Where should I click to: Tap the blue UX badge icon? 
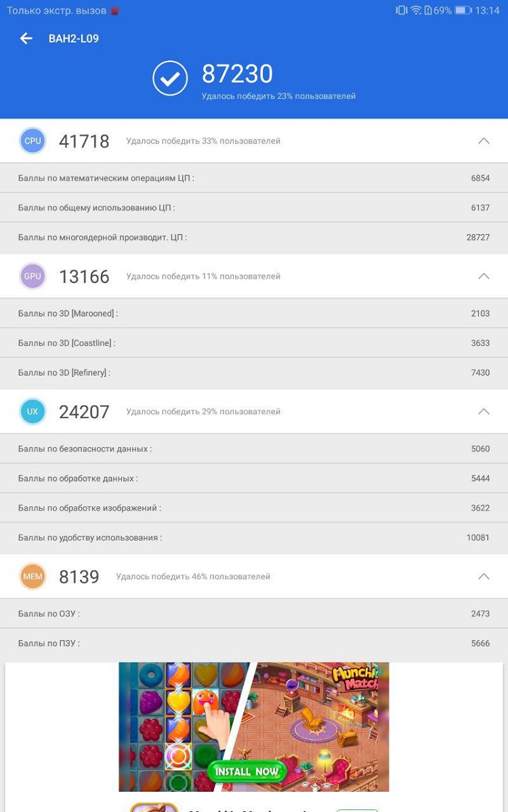pos(33,411)
